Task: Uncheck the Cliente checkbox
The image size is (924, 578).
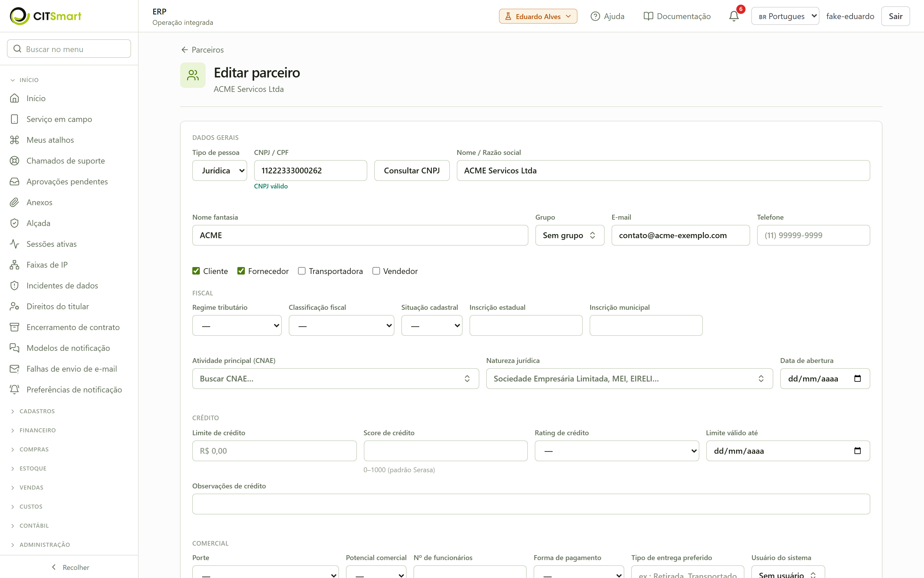Action: [x=196, y=271]
